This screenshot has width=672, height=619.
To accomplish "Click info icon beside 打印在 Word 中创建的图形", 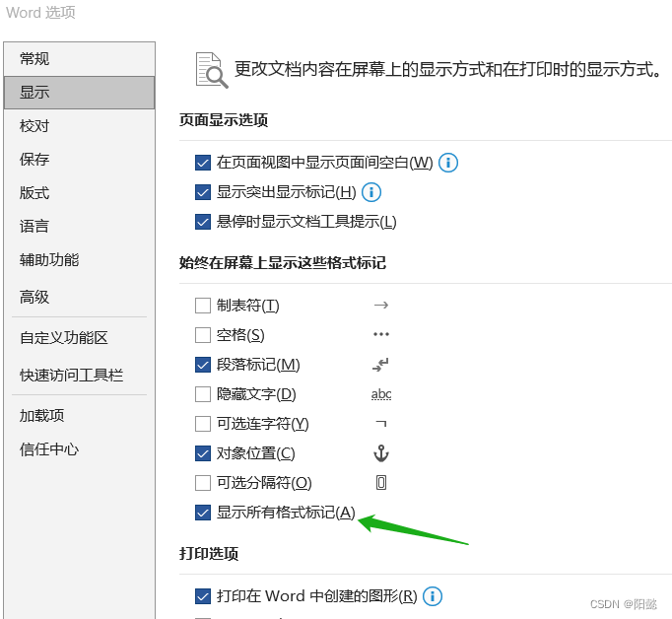I will coord(433,596).
